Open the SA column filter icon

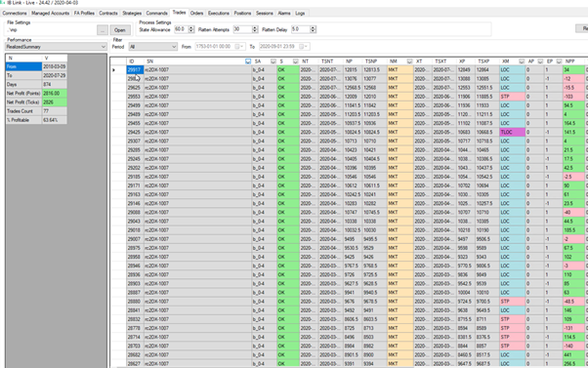(x=273, y=61)
